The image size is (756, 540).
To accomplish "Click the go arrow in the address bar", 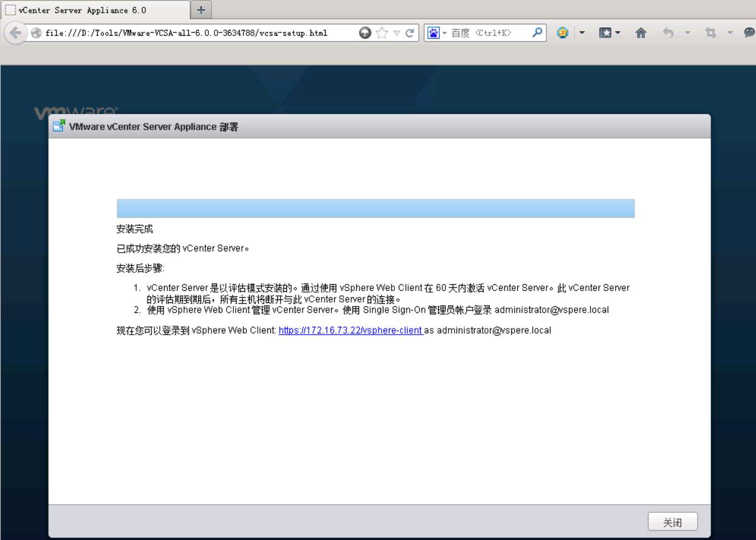I will [365, 33].
